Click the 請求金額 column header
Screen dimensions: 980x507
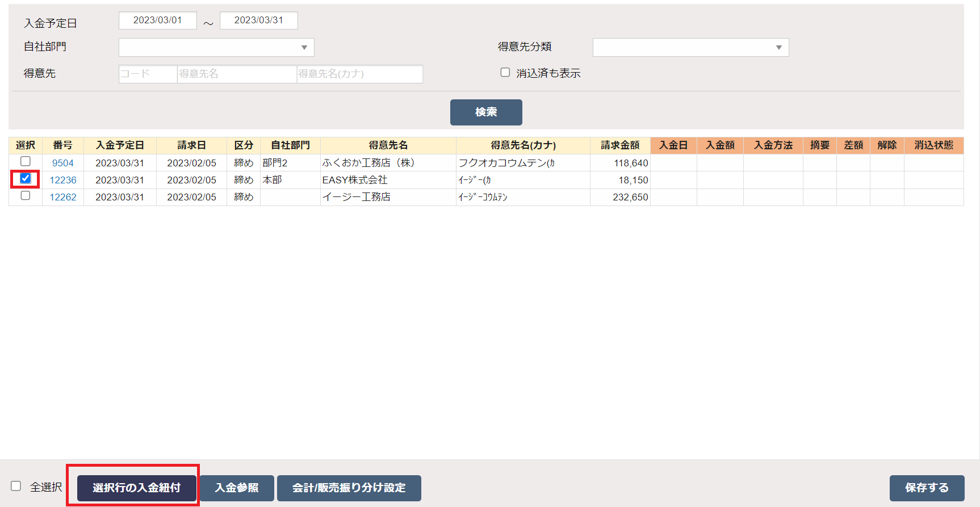(x=620, y=145)
